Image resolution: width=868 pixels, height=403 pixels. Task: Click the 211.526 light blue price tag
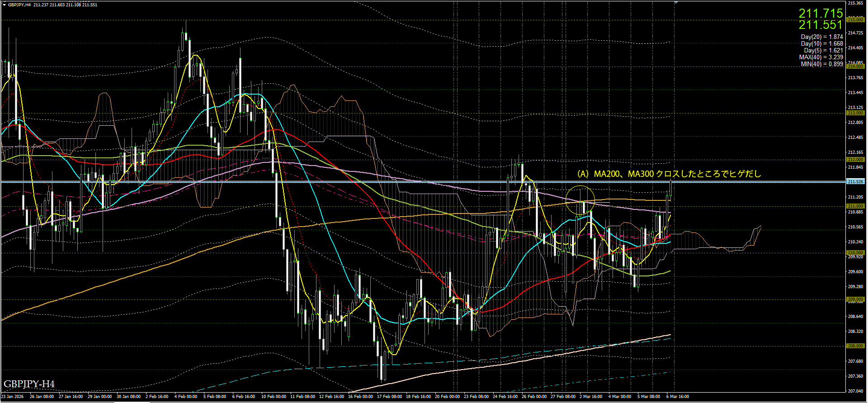(x=855, y=182)
